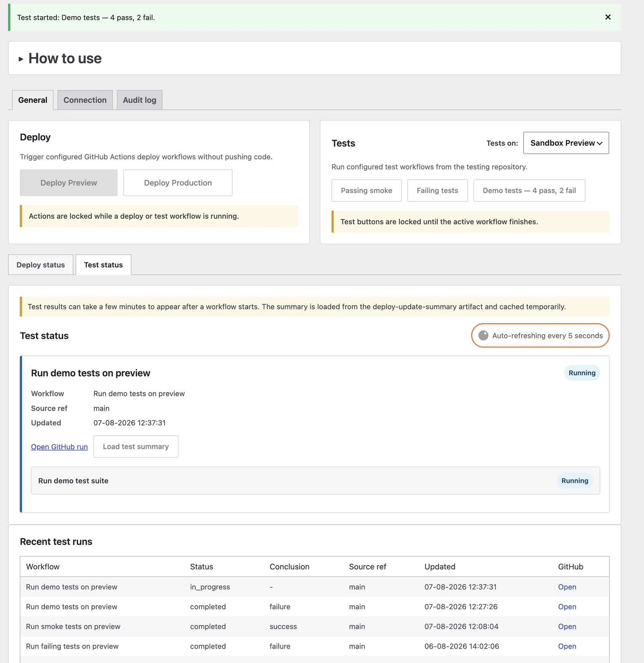Click the Source ref value main in card
The height and width of the screenshot is (663, 644).
coord(101,408)
